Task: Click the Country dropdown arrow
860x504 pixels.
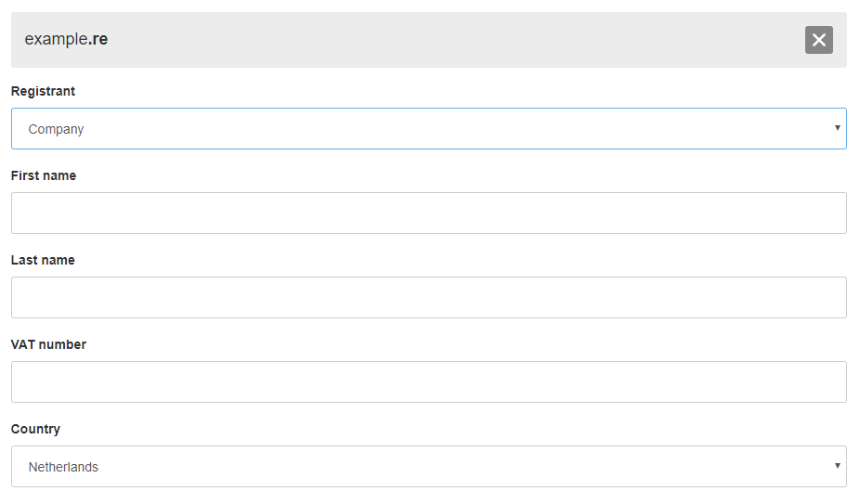Action: click(837, 465)
